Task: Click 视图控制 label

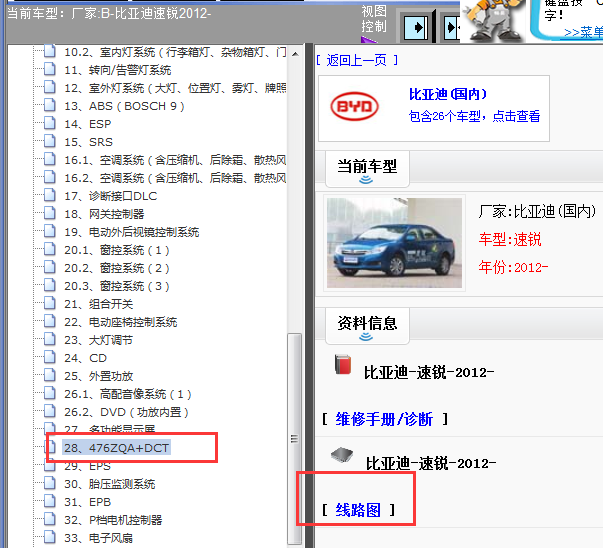Action: pyautogui.click(x=374, y=19)
